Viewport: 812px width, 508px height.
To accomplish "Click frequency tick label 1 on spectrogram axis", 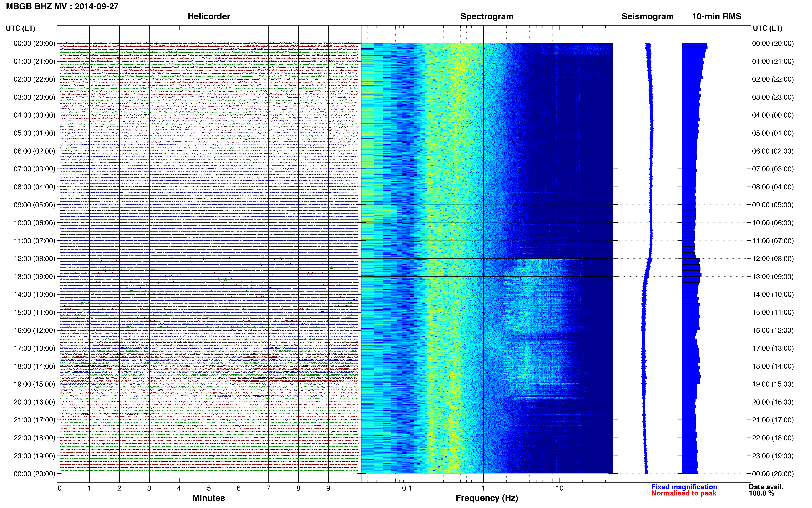I will [x=483, y=488].
